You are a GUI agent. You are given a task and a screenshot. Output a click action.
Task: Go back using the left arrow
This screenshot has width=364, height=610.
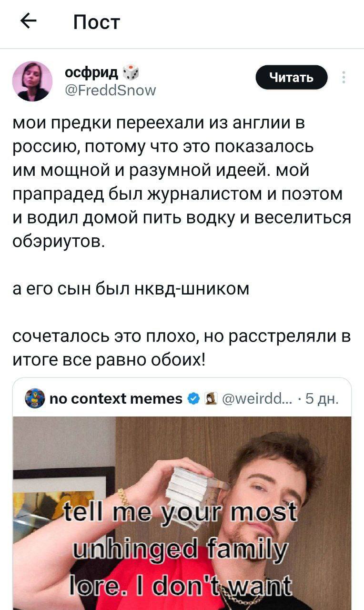[29, 22]
